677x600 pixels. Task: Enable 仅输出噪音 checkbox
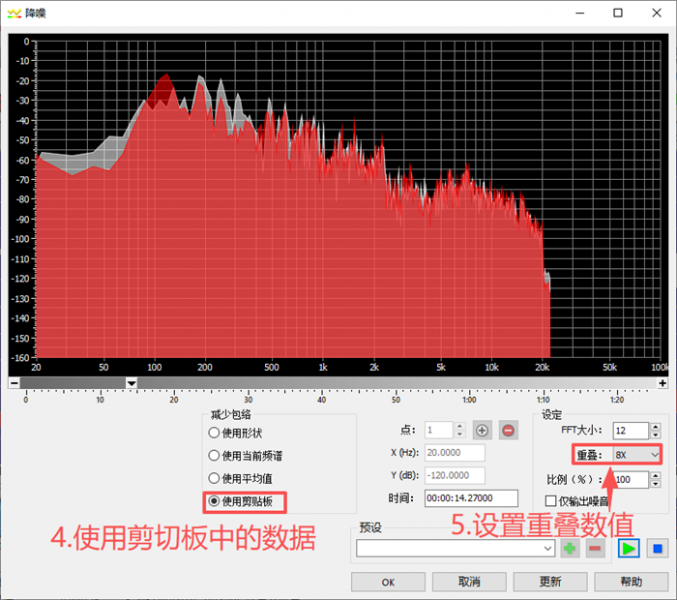click(550, 501)
